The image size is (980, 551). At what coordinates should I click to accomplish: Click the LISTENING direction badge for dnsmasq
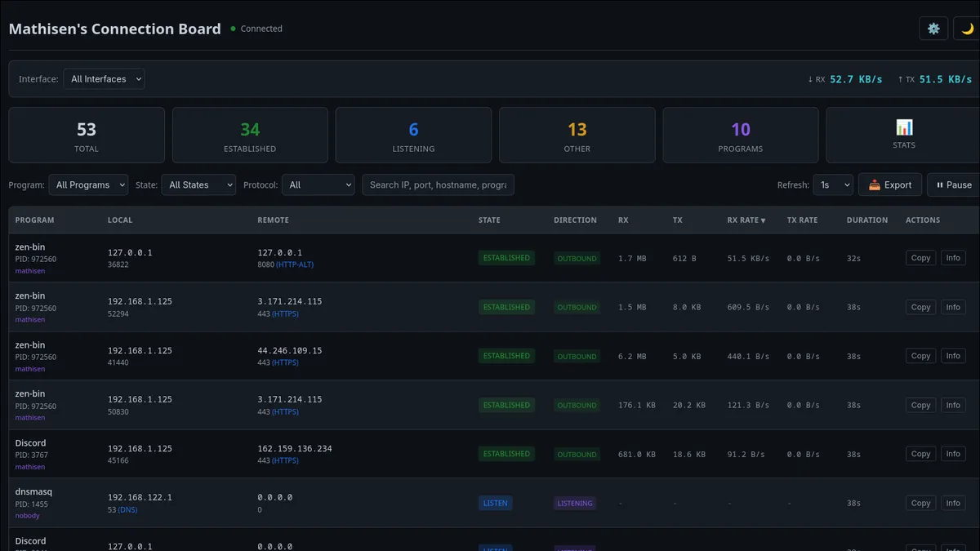pyautogui.click(x=575, y=504)
